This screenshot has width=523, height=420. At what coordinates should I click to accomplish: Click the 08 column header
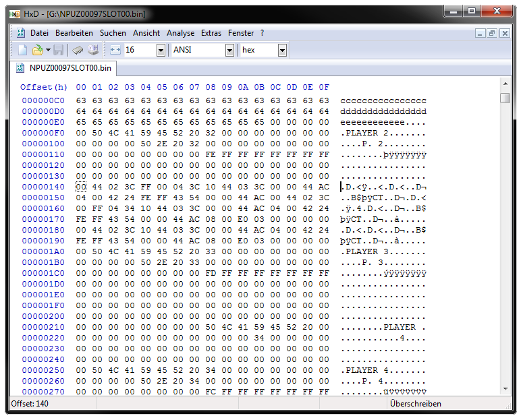pos(211,88)
